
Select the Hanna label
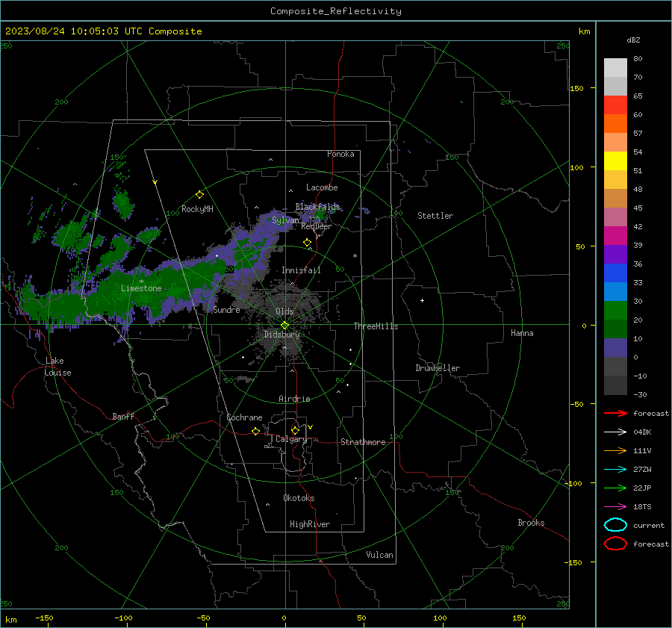[522, 333]
